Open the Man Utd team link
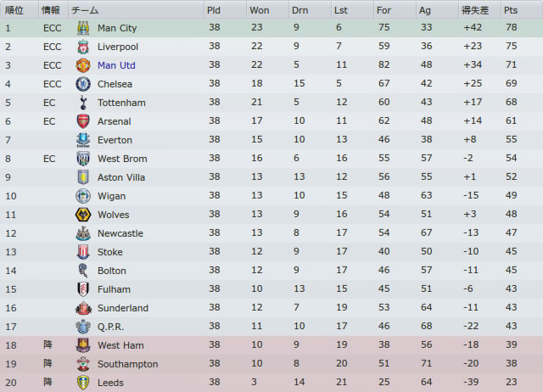This screenshot has height=392, width=543. tap(116, 65)
